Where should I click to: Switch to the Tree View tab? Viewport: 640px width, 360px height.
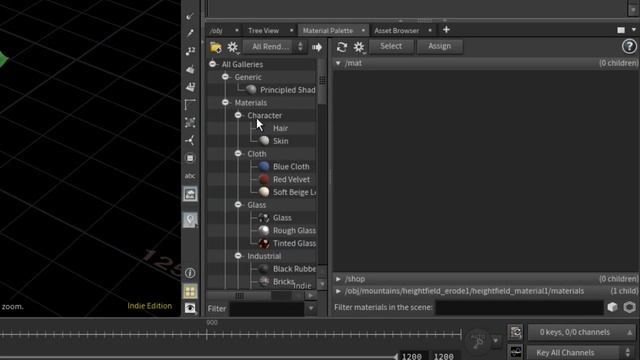pos(263,31)
